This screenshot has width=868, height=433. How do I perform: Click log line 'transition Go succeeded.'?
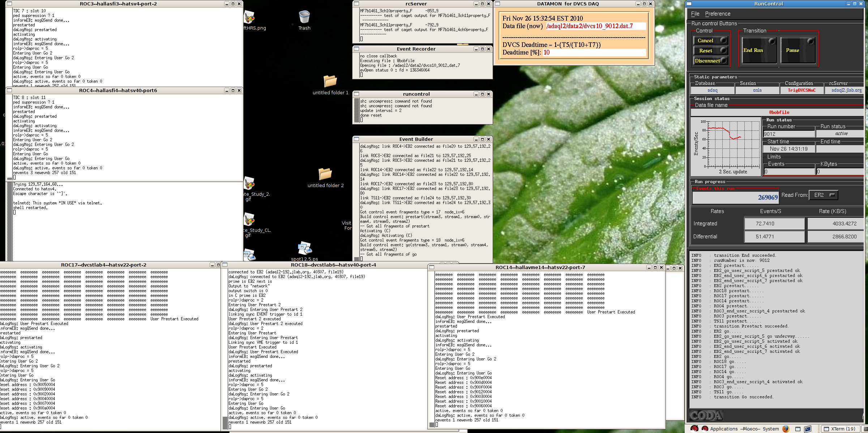coord(743,397)
